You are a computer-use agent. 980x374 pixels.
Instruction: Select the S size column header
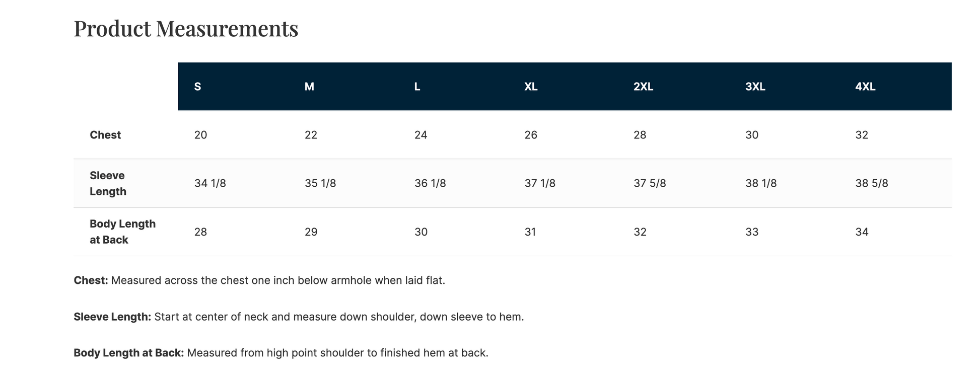point(197,87)
